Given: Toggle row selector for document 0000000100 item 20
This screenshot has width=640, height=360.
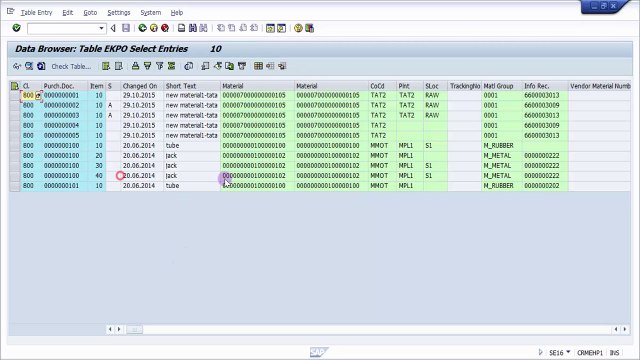Looking at the screenshot, I should pyautogui.click(x=15, y=156).
